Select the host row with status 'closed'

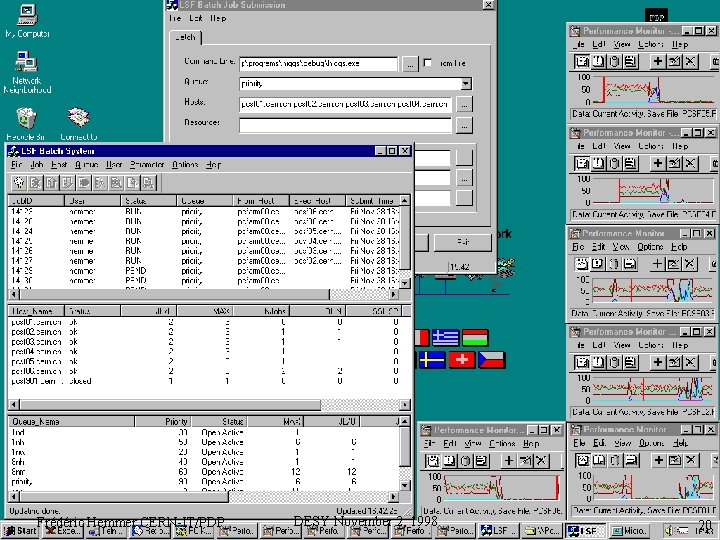204,381
